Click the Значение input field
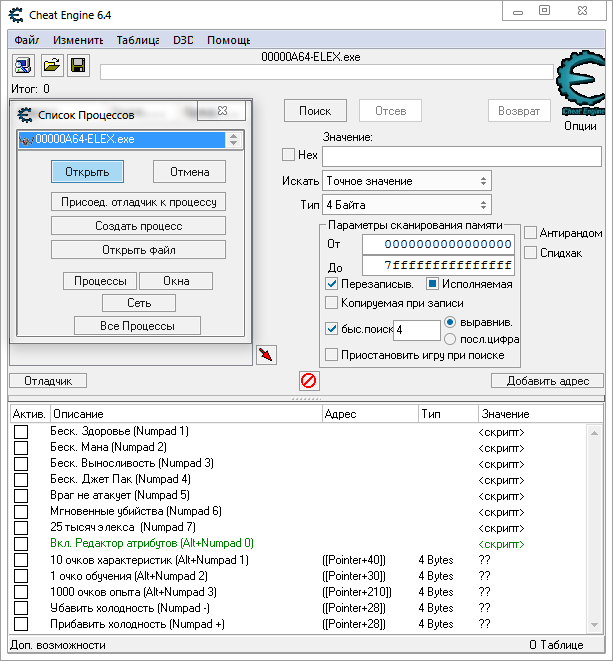 [x=462, y=156]
